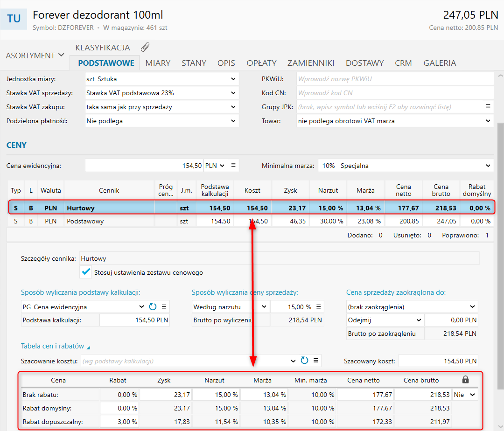Open PG Cena ewidencyjna dropdown
Image resolution: width=504 pixels, height=431 pixels.
point(141,306)
